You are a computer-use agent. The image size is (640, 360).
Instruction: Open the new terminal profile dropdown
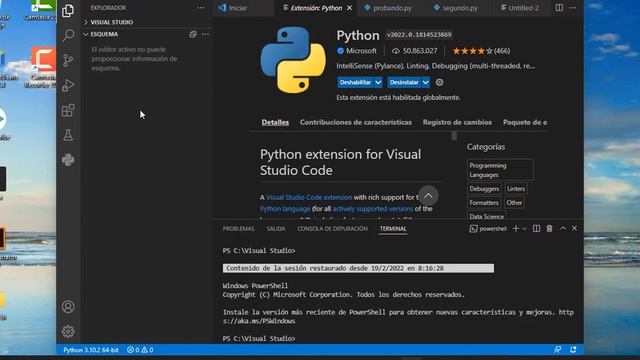[x=524, y=229]
